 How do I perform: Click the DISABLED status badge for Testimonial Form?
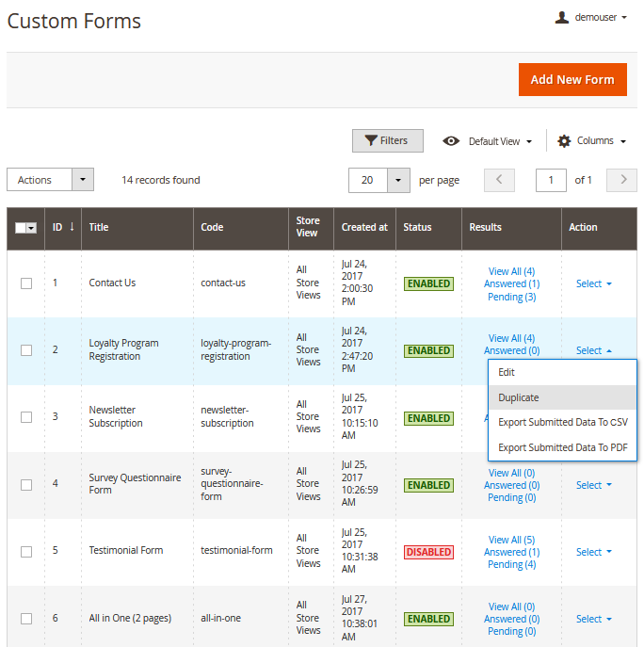[x=428, y=552]
